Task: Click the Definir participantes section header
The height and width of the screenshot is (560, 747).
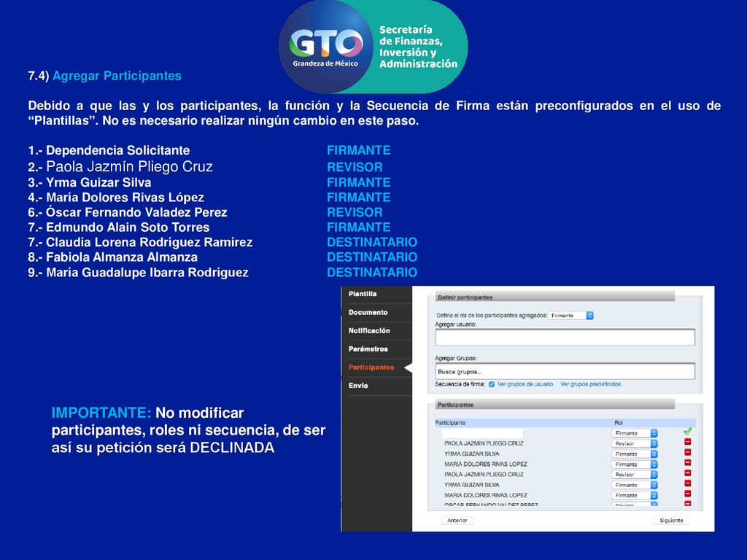Action: tap(555, 297)
